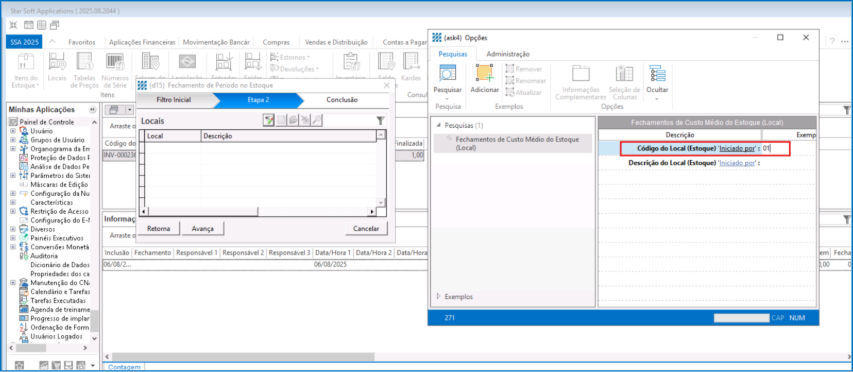The width and height of the screenshot is (853, 372).
Task: Click 'Iniciado por' link for Código do Local
Action: click(737, 148)
